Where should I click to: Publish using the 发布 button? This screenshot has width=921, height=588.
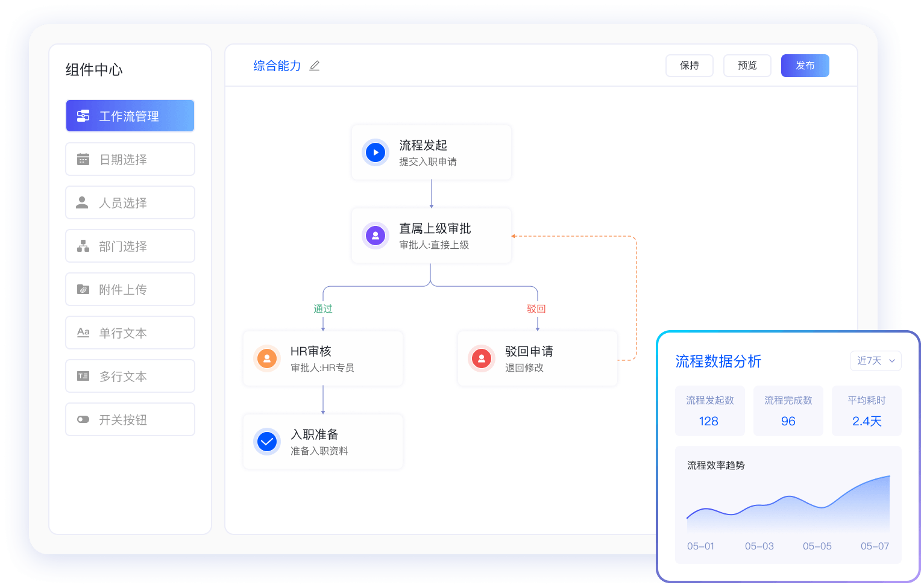pyautogui.click(x=805, y=66)
